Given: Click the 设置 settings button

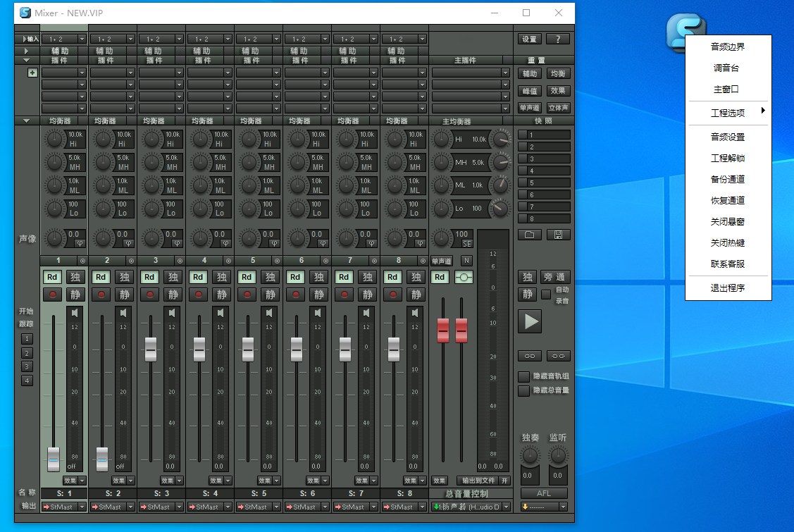Looking at the screenshot, I should (x=530, y=39).
